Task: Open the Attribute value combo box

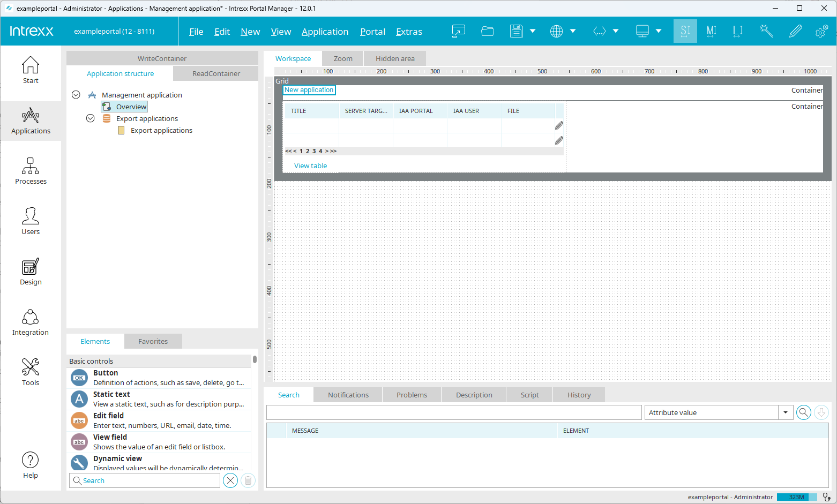Action: (x=719, y=412)
